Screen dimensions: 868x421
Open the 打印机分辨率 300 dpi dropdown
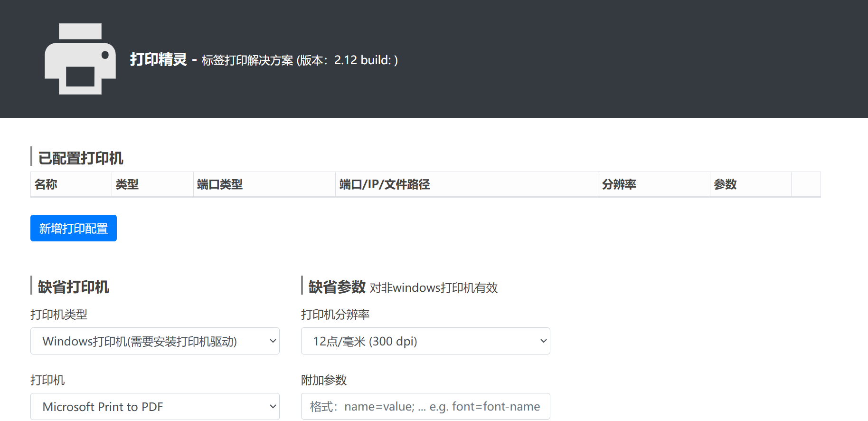click(x=425, y=341)
